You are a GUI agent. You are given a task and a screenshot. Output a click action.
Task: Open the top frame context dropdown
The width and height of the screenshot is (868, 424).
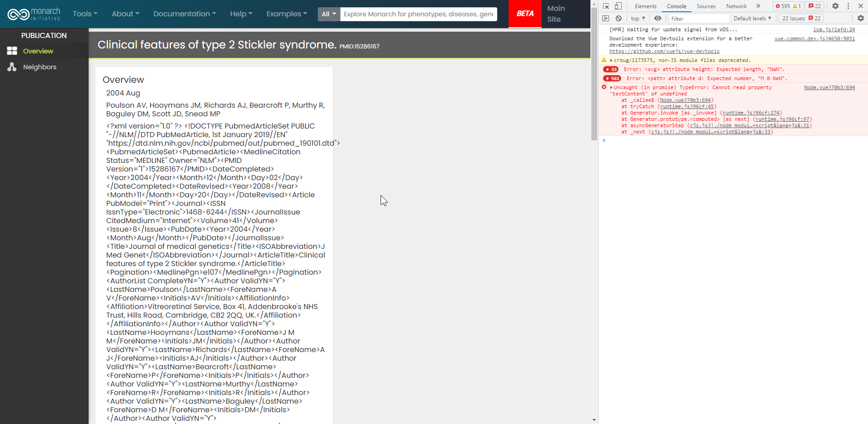click(637, 18)
